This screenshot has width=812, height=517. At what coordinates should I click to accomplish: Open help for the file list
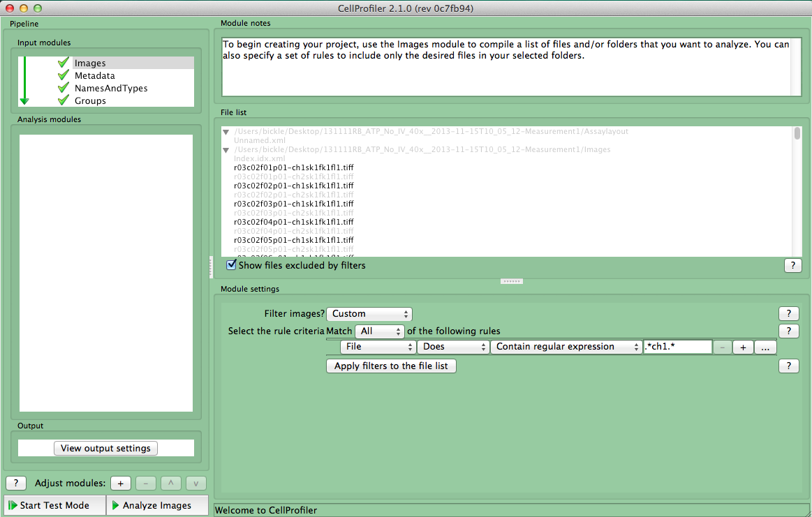(x=793, y=266)
